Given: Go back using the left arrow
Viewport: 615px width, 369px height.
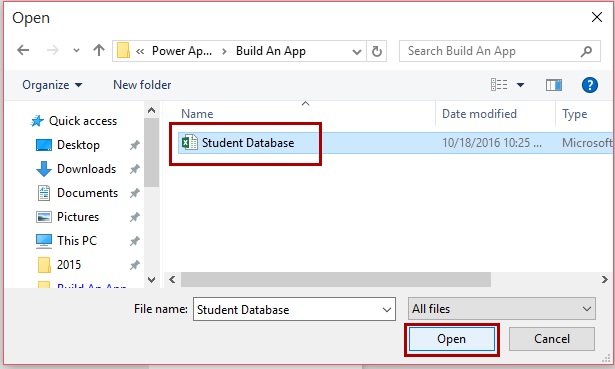Looking at the screenshot, I should (23, 50).
